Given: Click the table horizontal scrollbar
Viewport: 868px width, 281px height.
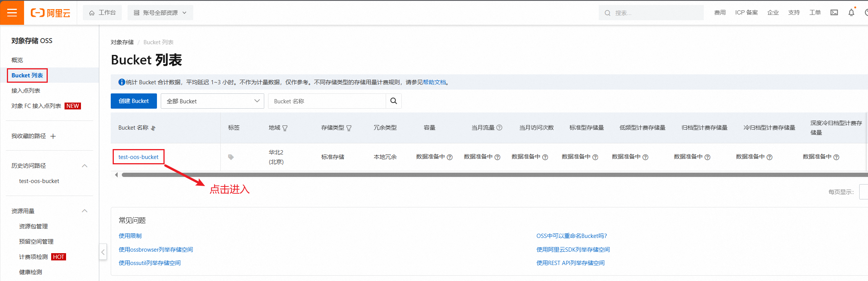Looking at the screenshot, I should pos(495,175).
